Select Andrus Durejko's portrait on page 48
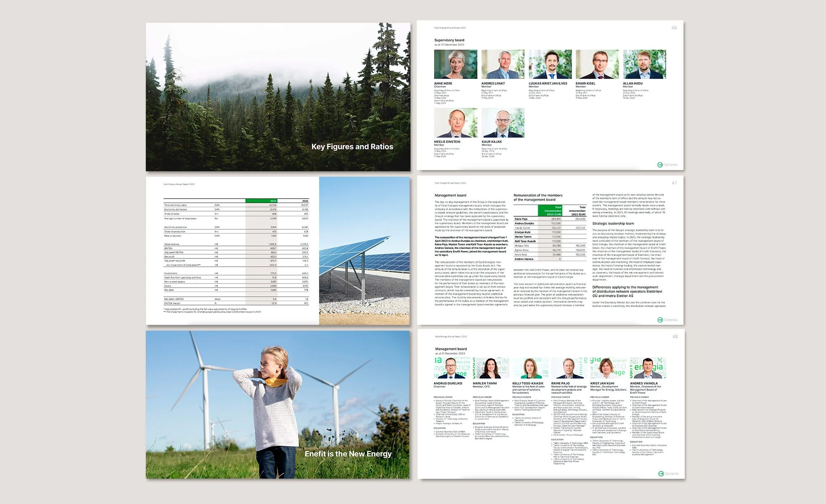The width and height of the screenshot is (826, 504). pyautogui.click(x=451, y=368)
